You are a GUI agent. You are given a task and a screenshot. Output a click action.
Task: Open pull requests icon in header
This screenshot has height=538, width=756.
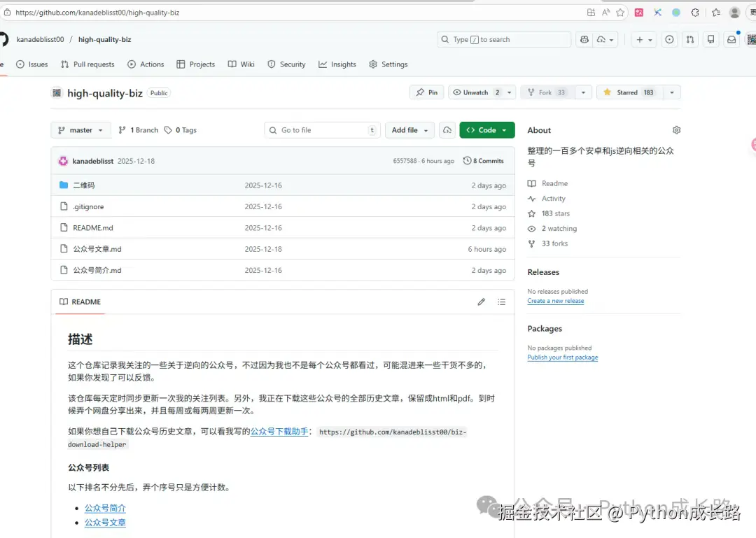coord(690,40)
